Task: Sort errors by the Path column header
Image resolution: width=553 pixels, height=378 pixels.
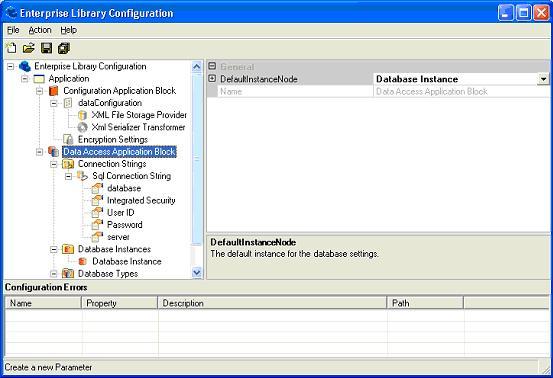Action: coord(425,303)
